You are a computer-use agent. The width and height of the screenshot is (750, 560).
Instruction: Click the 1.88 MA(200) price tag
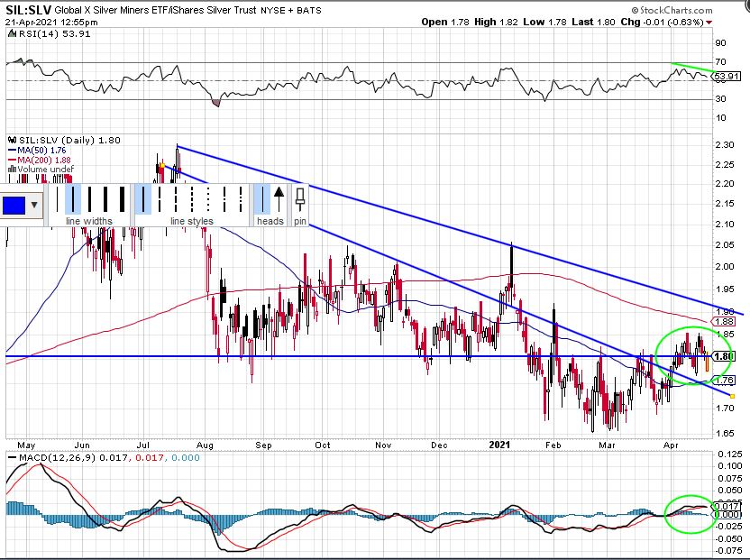[723, 321]
